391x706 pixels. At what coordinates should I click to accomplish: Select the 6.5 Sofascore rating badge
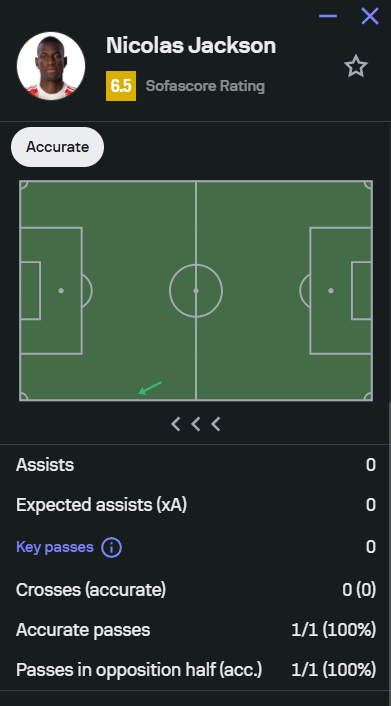point(121,86)
